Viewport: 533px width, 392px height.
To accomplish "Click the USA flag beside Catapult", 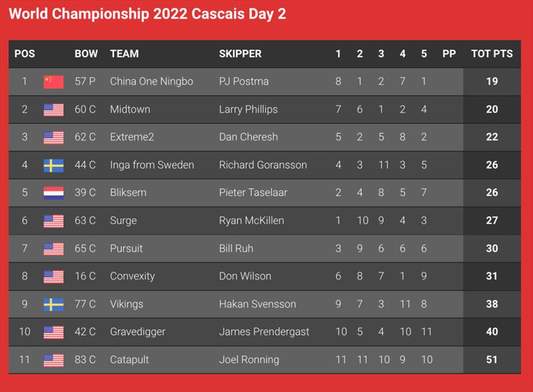I will [53, 361].
